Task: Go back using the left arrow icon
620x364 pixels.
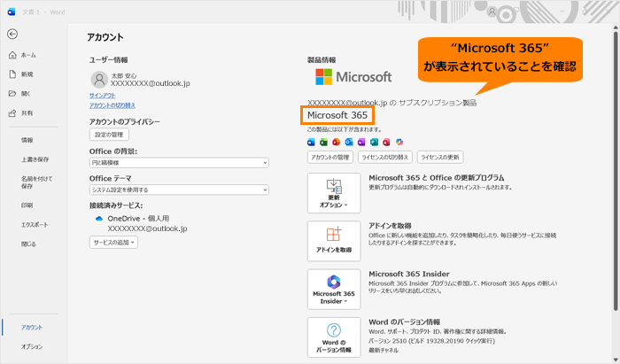Action: (x=12, y=34)
